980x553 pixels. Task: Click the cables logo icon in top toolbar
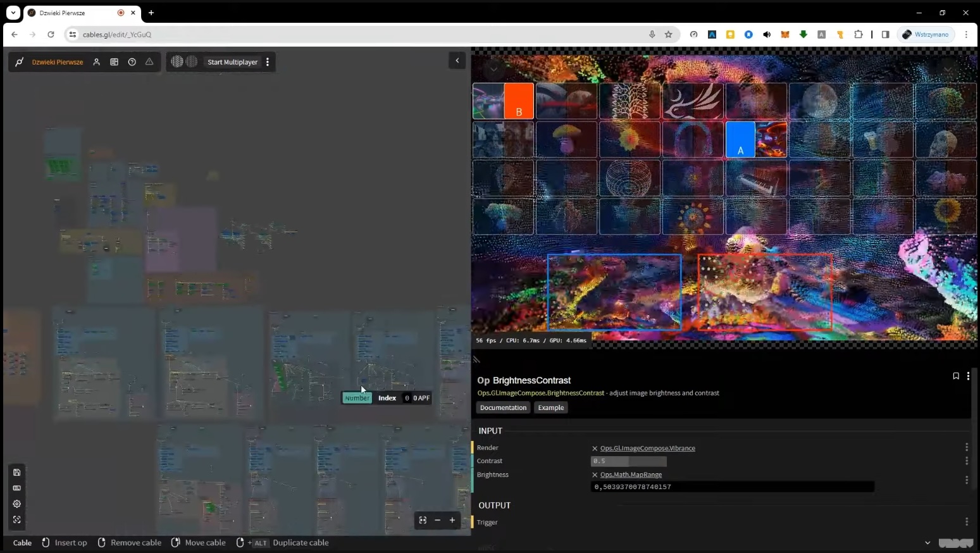point(20,62)
